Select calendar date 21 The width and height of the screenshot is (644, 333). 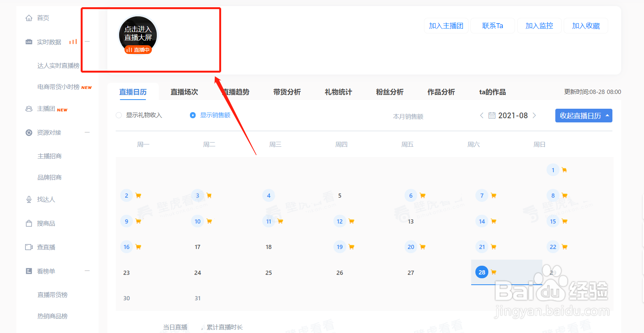tap(482, 247)
